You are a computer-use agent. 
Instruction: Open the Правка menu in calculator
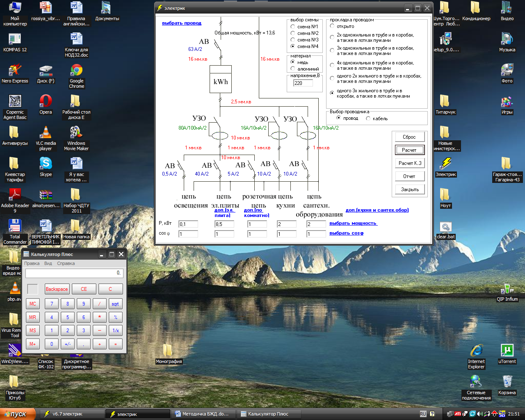32,263
